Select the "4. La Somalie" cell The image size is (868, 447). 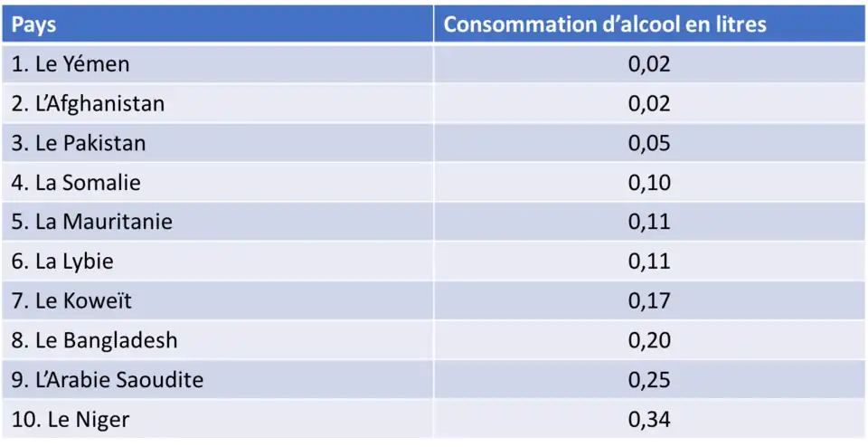pos(76,182)
